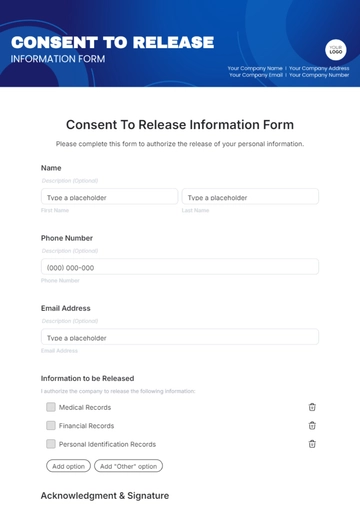360x510 pixels.
Task: Click the Medical Records option label
Action: pos(85,407)
